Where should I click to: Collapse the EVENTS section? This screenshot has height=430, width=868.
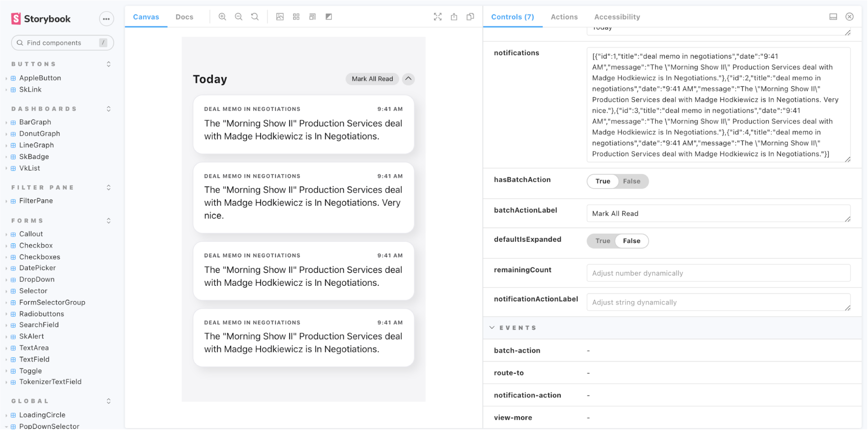point(492,328)
